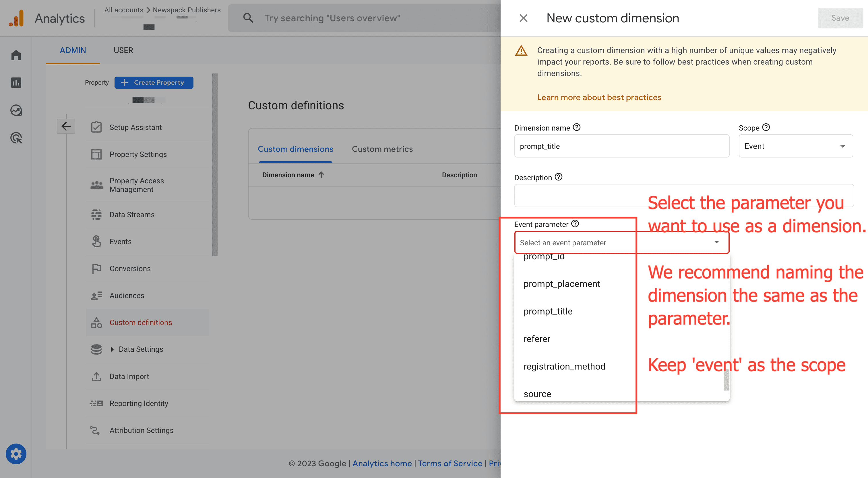The width and height of the screenshot is (868, 478).
Task: Click the back arrow beside Setup Assistant
Action: pyautogui.click(x=66, y=126)
